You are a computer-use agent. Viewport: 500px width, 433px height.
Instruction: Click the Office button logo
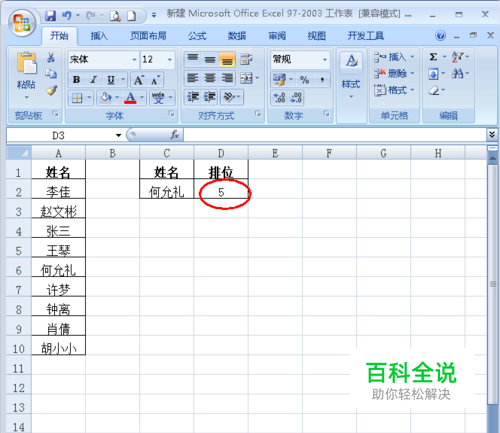tap(22, 23)
